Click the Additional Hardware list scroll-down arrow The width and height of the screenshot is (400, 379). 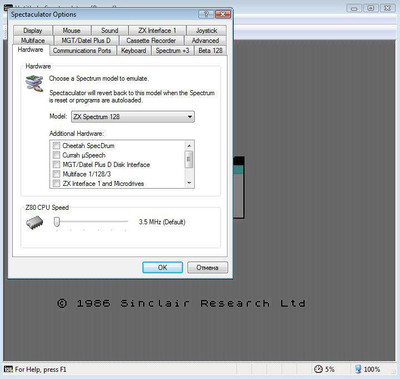[x=189, y=183]
